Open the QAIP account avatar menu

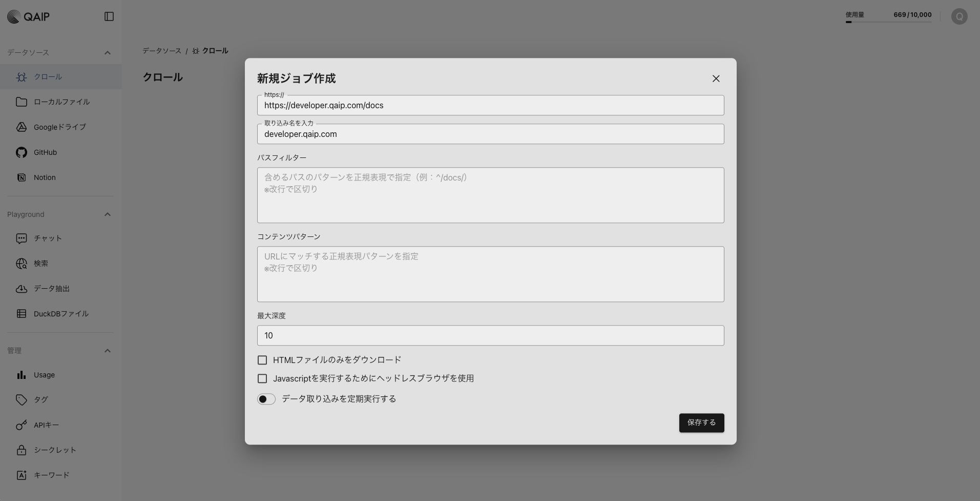(x=958, y=16)
